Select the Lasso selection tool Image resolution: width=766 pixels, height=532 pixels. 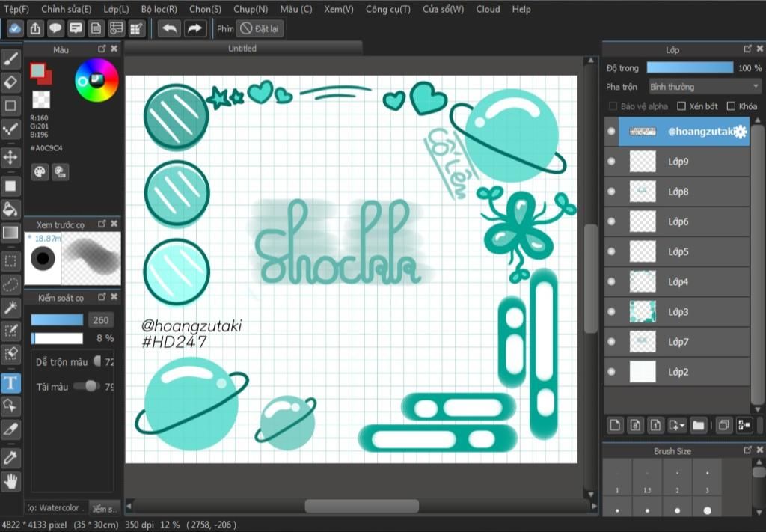[10, 284]
